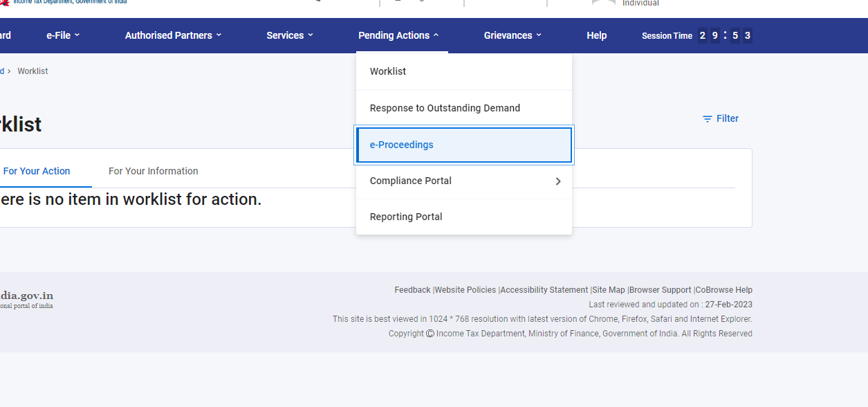Screen dimensions: 868x407
Task: Expand the Compliance Portal submenu arrow
Action: (x=557, y=181)
